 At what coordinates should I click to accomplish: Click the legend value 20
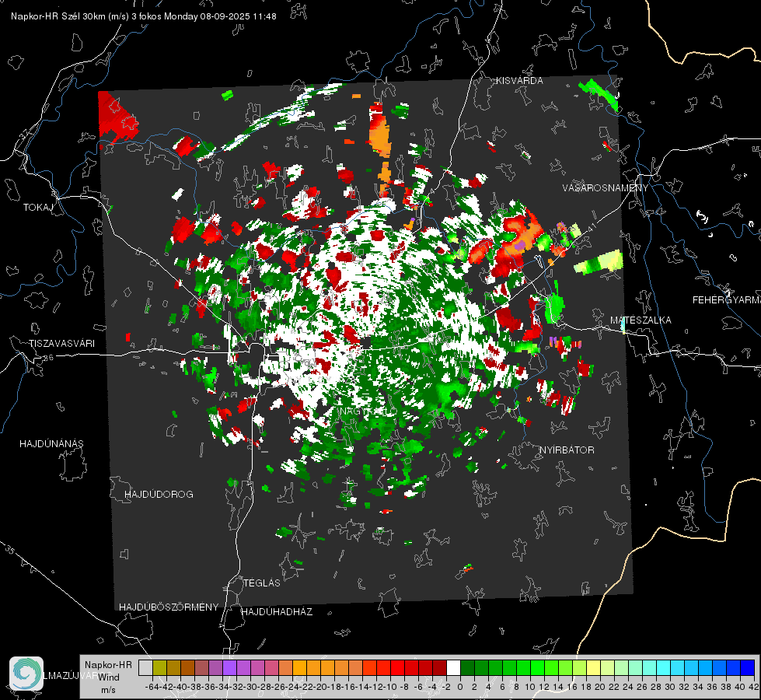[x=600, y=687]
